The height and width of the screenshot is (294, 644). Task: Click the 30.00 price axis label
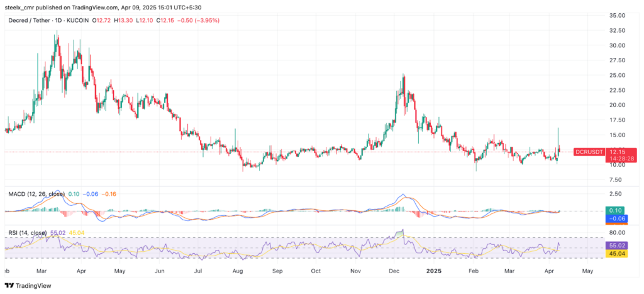(618, 45)
